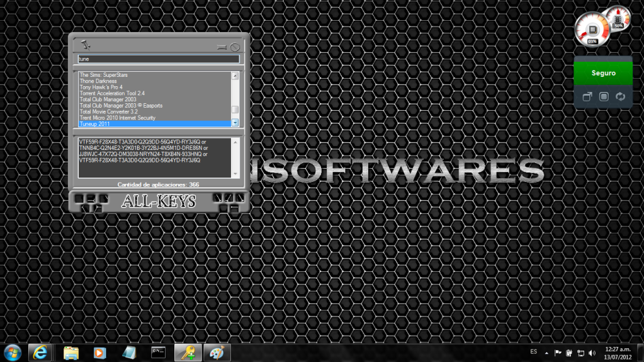Click the network tray icon

click(581, 353)
